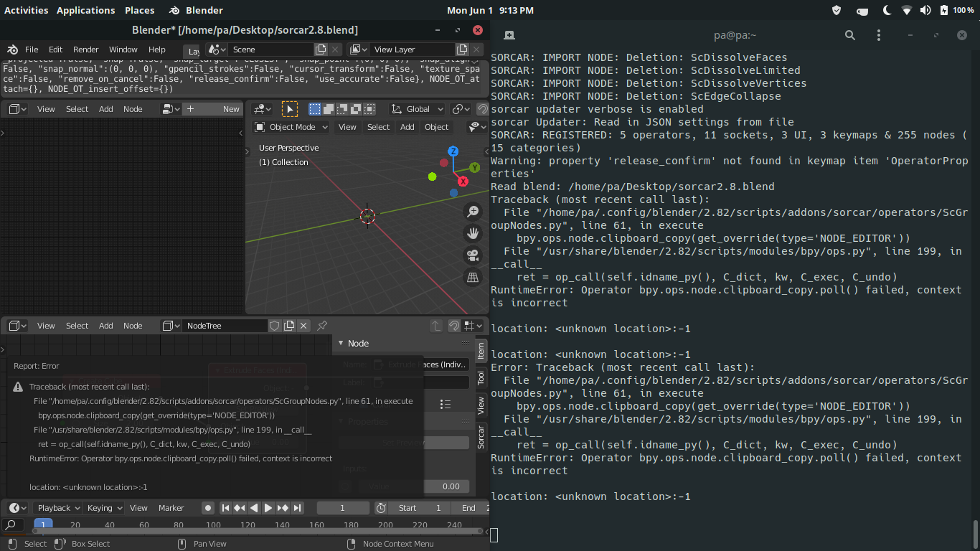This screenshot has width=980, height=551.
Task: Open Applications menu in the top bar
Action: [x=86, y=10]
